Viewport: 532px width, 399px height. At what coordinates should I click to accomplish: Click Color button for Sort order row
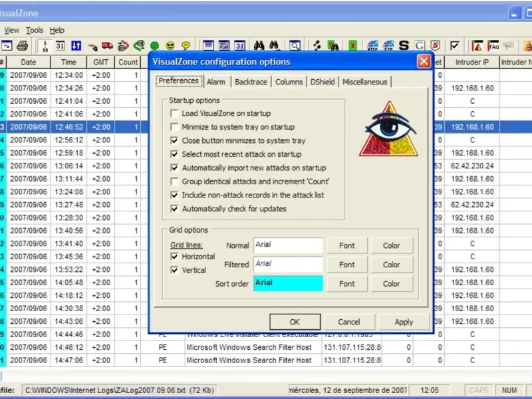(x=392, y=284)
